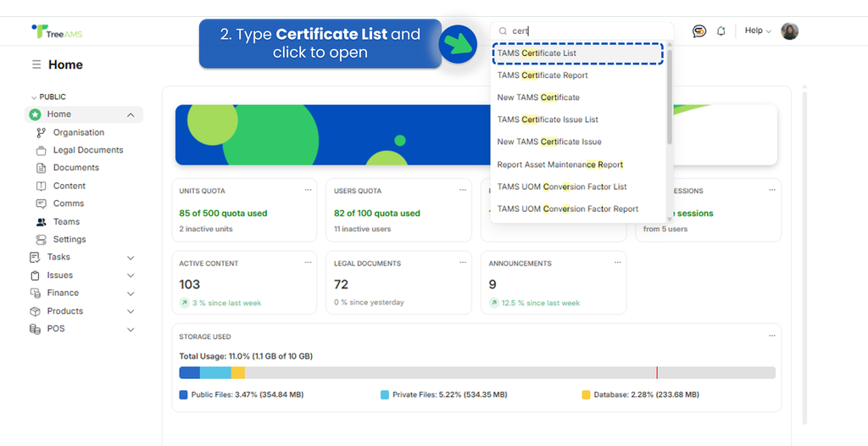The width and height of the screenshot is (868, 446).
Task: Open Organisation from the sidebar
Action: pos(79,132)
